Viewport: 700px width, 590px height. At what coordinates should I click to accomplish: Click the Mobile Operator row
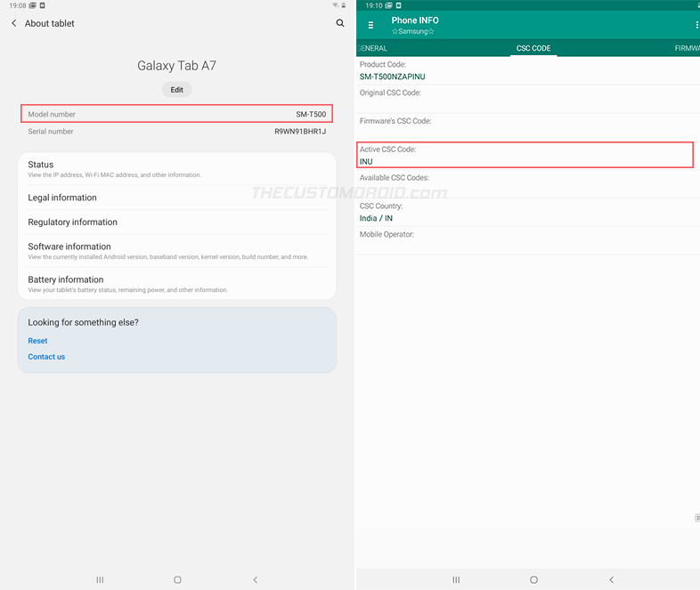(x=528, y=240)
